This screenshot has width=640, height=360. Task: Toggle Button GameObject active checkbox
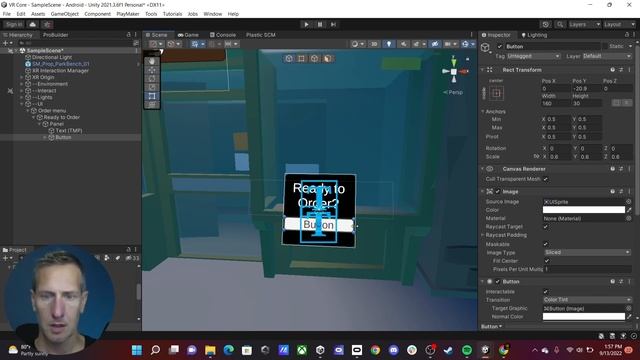click(500, 47)
